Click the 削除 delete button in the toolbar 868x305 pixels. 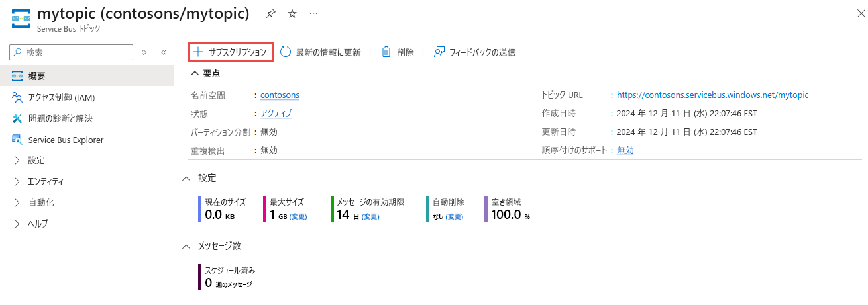pos(398,52)
